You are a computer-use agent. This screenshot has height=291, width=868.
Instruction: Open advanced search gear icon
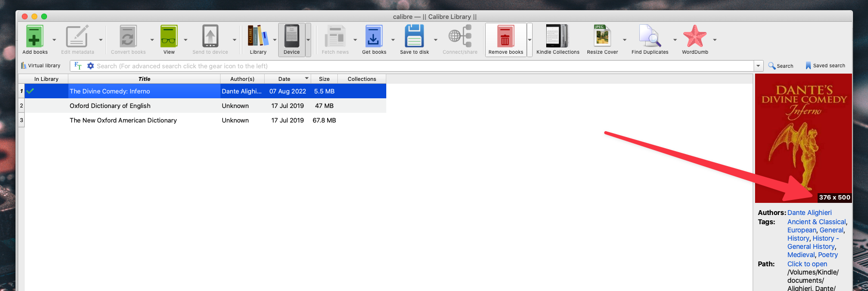click(x=91, y=66)
